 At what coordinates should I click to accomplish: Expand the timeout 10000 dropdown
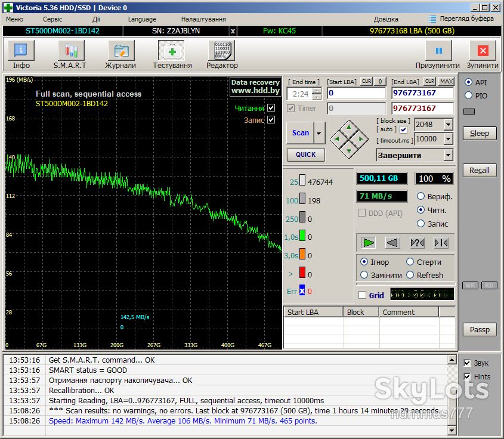click(x=449, y=139)
